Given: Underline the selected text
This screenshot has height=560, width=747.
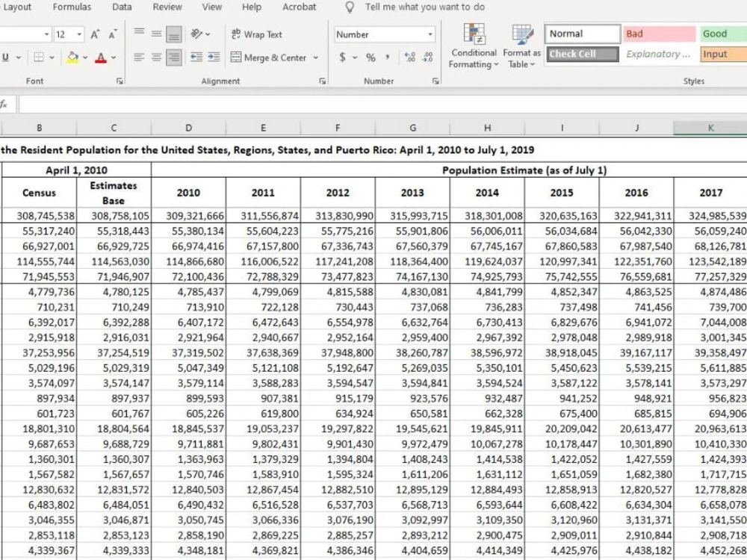Looking at the screenshot, I should pyautogui.click(x=5, y=57).
